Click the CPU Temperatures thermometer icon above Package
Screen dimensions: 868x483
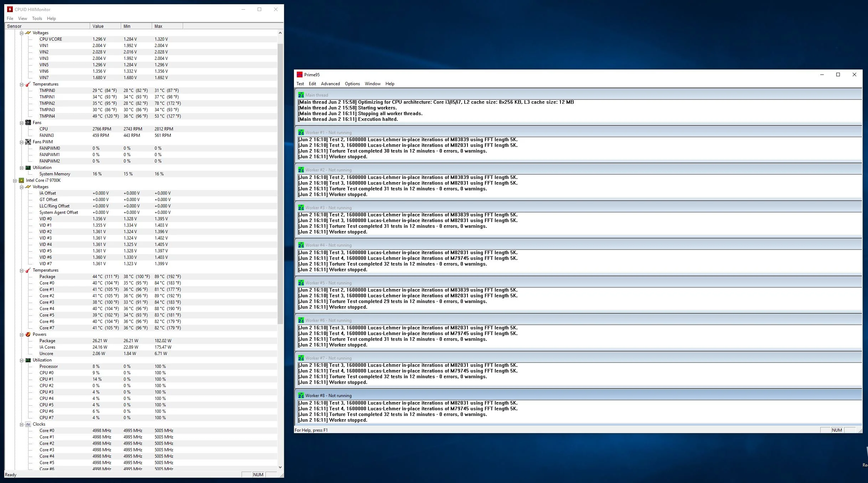(x=28, y=270)
